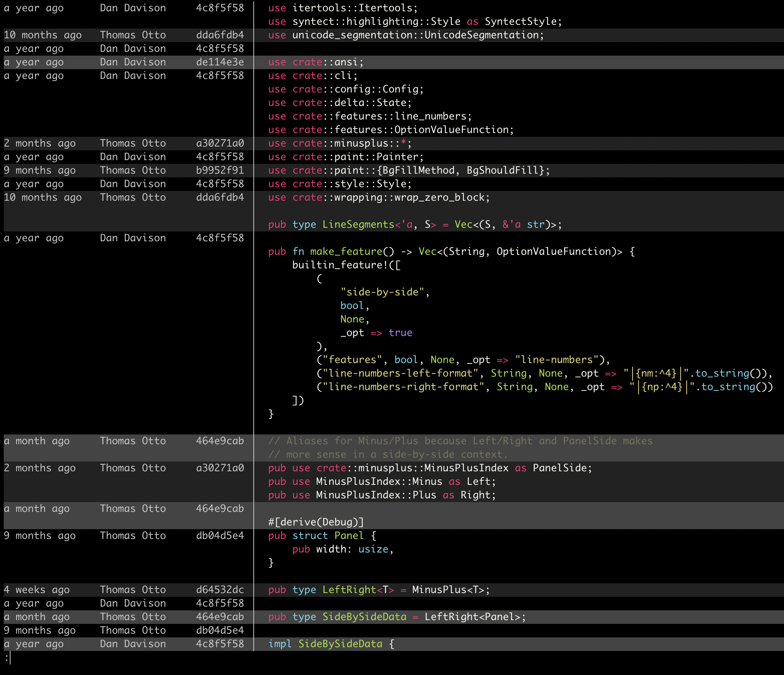The width and height of the screenshot is (784, 675).
Task: Select commit hash dda6fdb4 by Thomas Otto
Action: (x=219, y=35)
